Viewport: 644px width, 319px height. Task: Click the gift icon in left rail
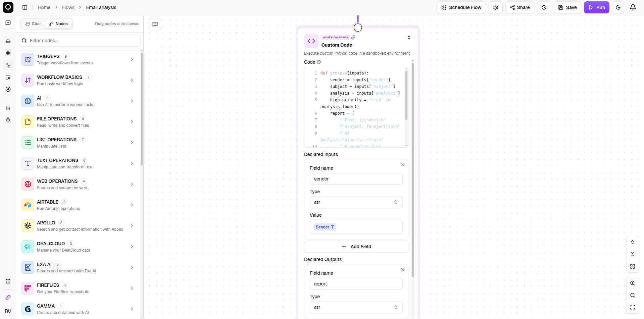coord(8,281)
